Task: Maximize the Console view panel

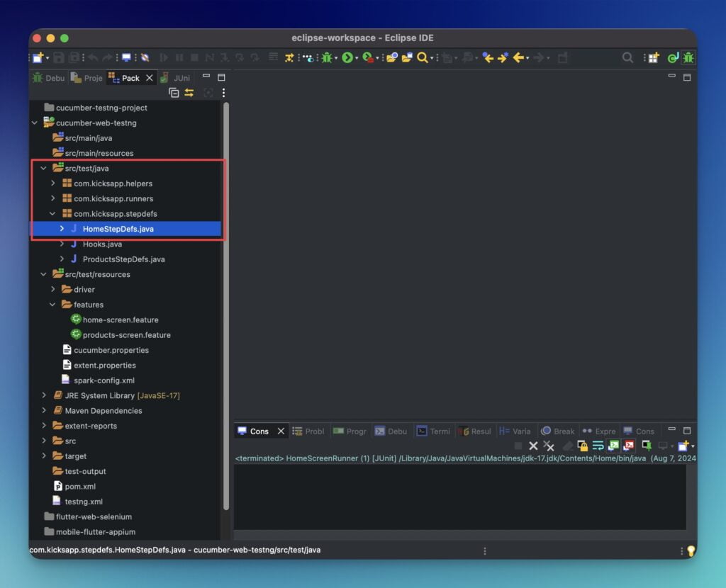Action: tap(687, 431)
